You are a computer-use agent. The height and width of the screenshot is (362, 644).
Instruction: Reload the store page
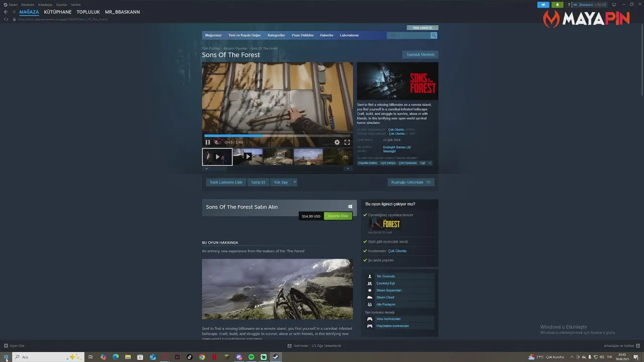[6, 19]
